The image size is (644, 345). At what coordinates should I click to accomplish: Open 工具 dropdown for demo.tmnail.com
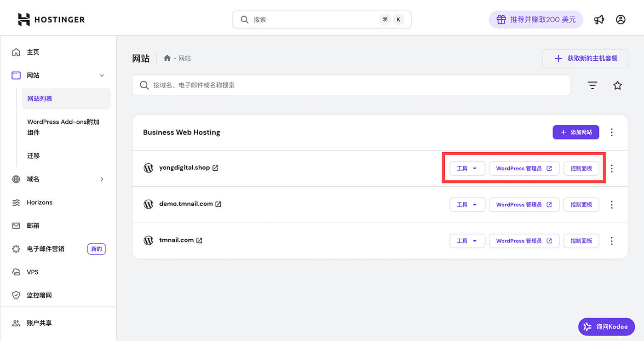[467, 205]
